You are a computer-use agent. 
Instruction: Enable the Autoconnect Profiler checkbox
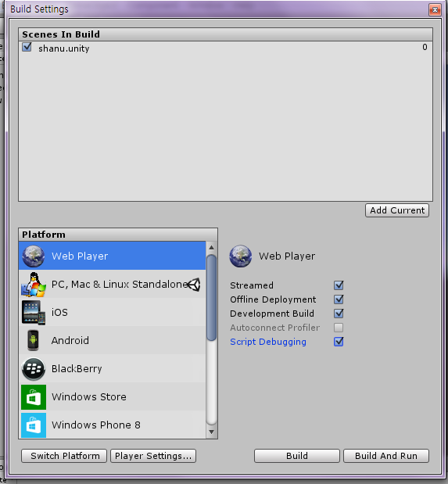click(x=339, y=328)
